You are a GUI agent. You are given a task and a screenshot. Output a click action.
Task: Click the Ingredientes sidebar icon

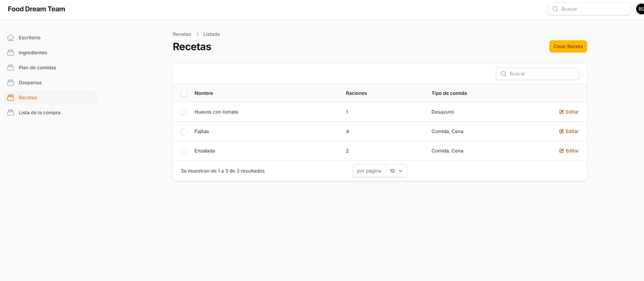coord(10,53)
